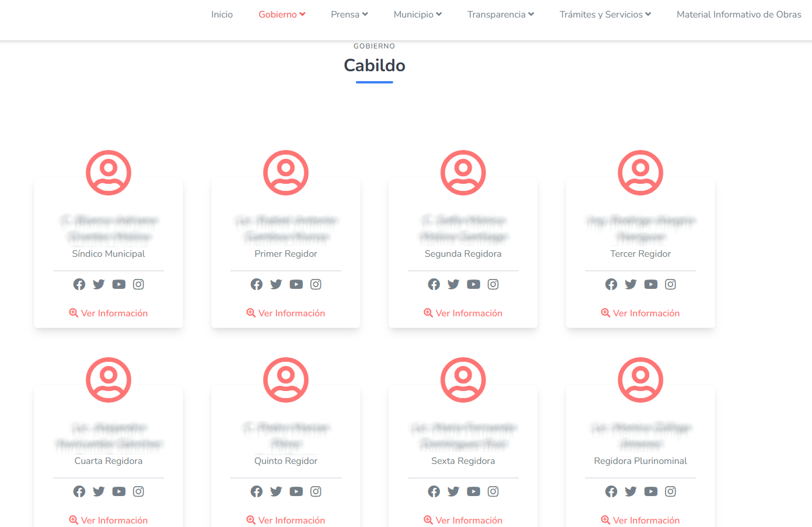Viewport: 812px width, 527px height.
Task: Expand the Gobierno dropdown menu
Action: (282, 15)
